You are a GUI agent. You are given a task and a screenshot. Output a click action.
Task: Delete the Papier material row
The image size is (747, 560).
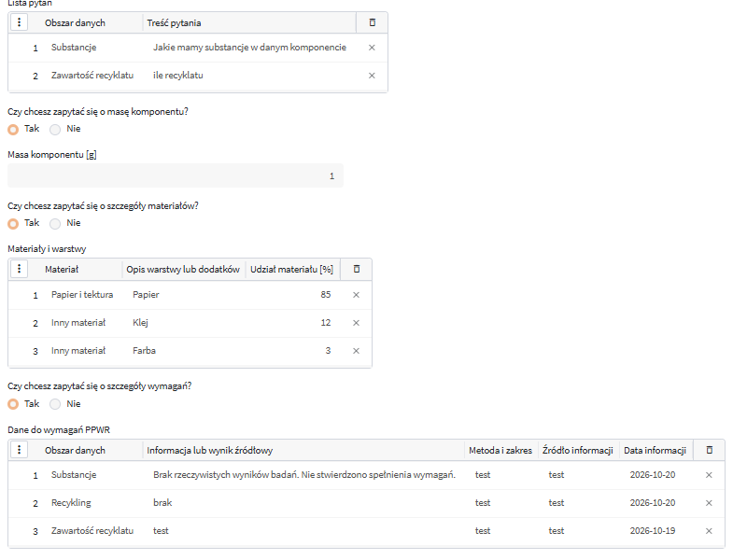click(356, 295)
